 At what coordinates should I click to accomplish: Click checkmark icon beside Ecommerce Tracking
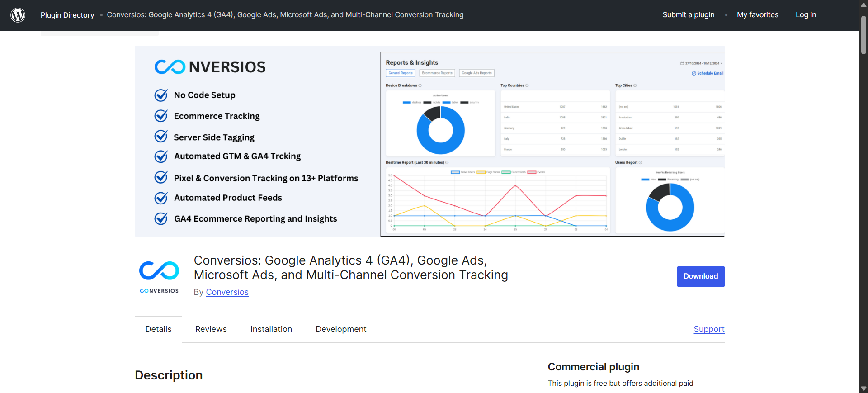[161, 116]
